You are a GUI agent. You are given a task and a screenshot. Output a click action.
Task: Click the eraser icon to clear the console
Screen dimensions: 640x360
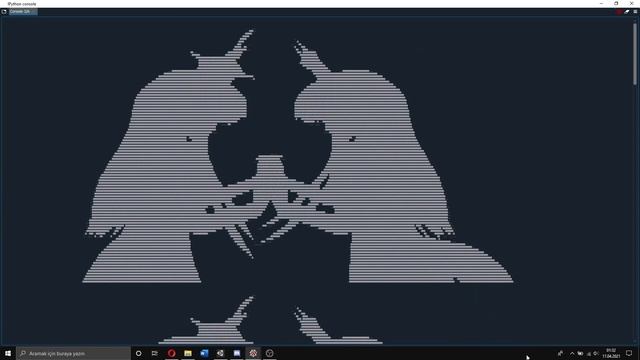point(627,12)
